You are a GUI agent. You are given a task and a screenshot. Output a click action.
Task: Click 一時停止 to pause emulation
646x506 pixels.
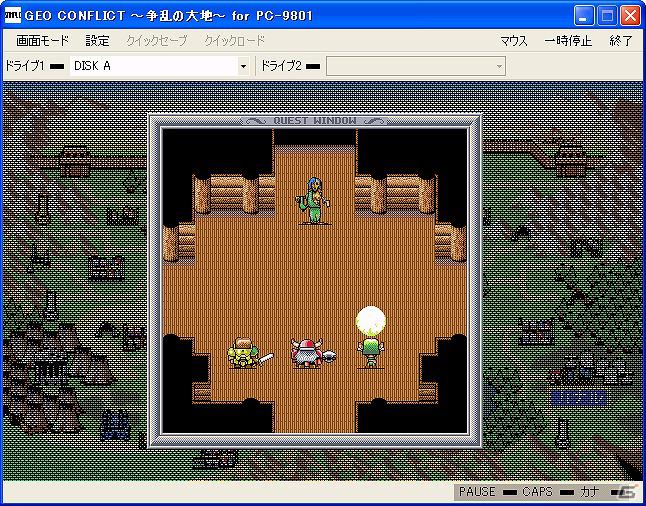[568, 41]
